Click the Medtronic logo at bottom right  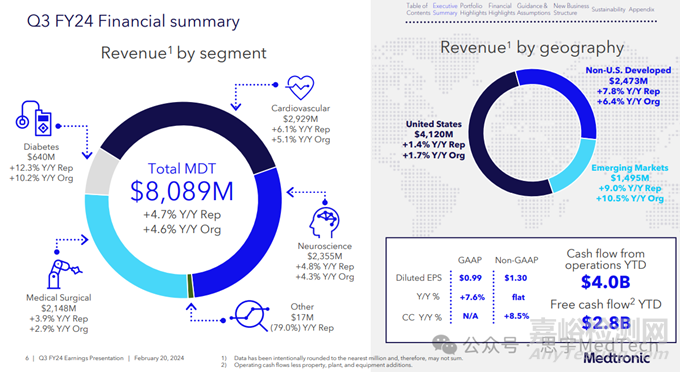pos(617,358)
